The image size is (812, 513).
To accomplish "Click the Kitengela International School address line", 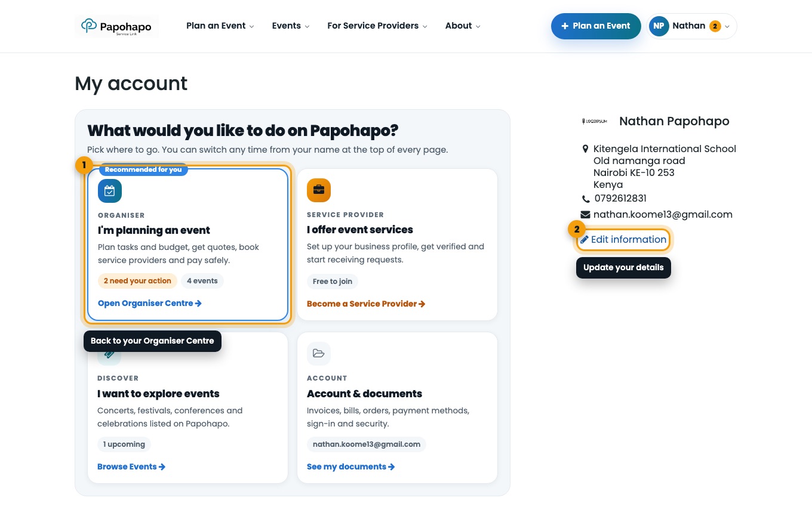I will point(665,149).
